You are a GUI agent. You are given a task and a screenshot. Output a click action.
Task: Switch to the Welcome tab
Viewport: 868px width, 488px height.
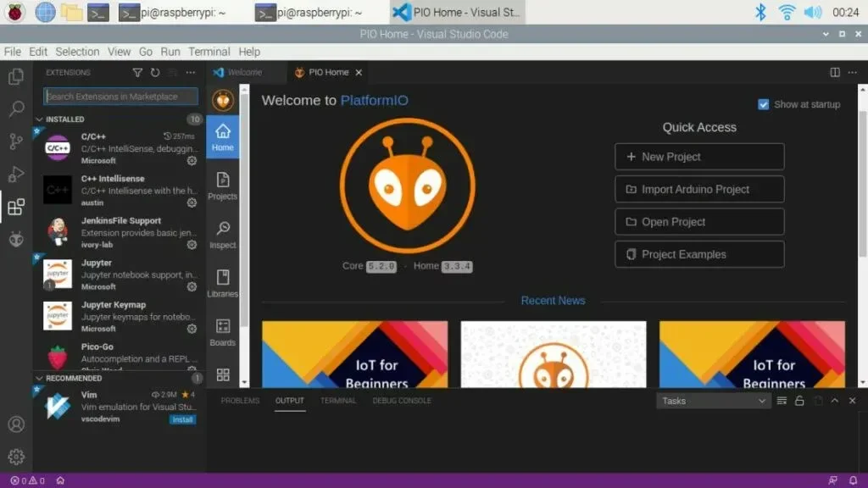(x=245, y=73)
